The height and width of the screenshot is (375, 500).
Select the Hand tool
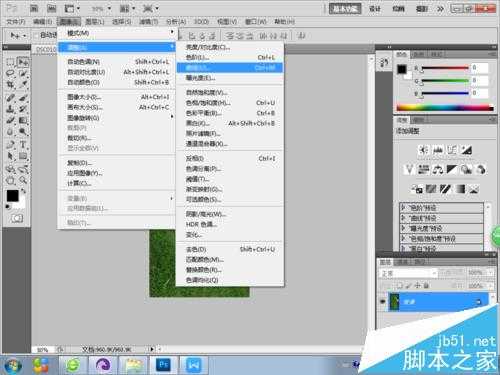pyautogui.click(x=10, y=180)
